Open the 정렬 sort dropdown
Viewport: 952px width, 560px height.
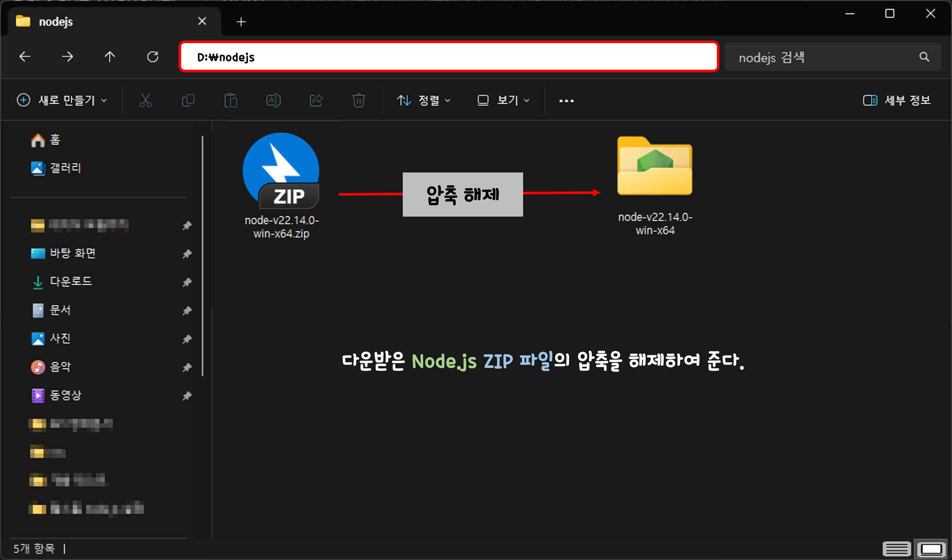coord(424,100)
